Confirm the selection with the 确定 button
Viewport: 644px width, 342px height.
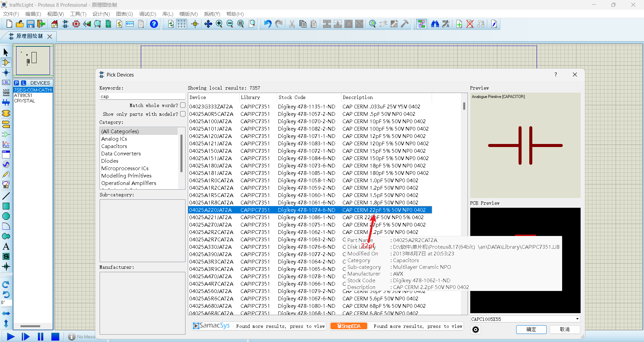pos(531,330)
